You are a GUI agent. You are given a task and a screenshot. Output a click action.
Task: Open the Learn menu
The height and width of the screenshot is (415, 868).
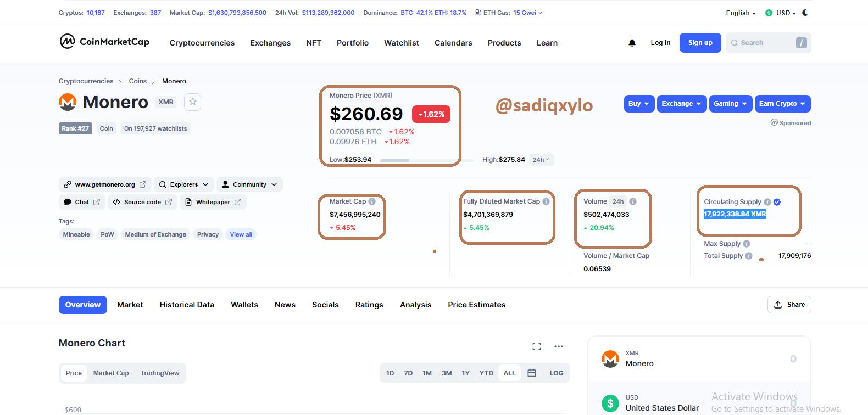(547, 43)
